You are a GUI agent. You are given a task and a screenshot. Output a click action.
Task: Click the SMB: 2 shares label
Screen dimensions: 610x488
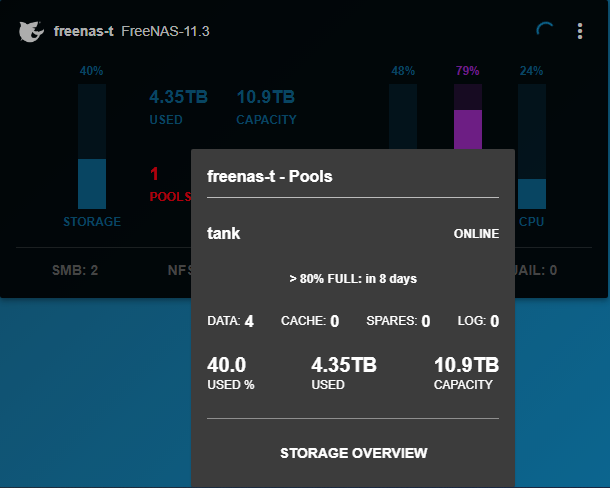[75, 270]
